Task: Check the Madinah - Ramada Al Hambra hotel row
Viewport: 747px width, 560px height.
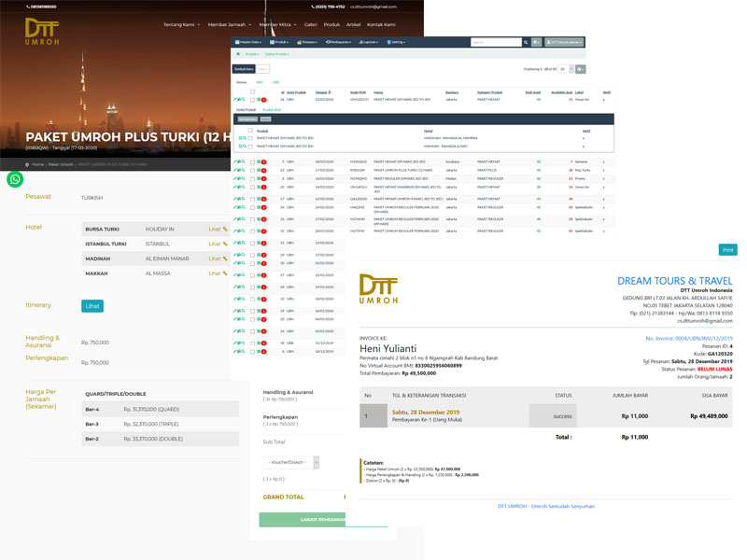Action: (x=250, y=138)
